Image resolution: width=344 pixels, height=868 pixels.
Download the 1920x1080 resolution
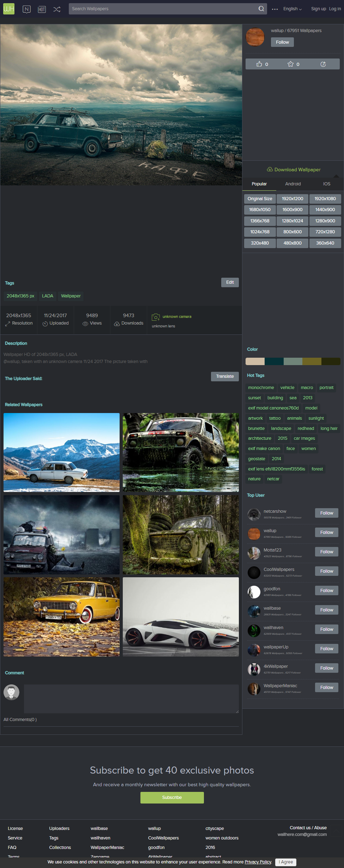click(325, 199)
